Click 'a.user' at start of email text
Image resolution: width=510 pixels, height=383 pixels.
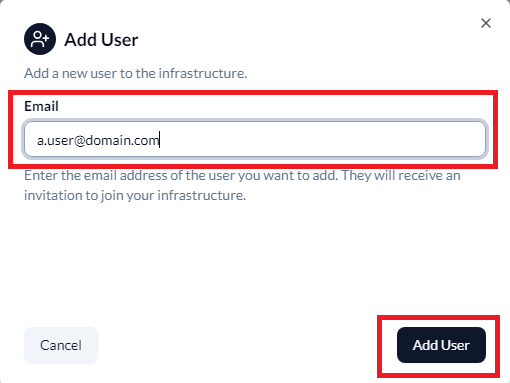(55, 141)
